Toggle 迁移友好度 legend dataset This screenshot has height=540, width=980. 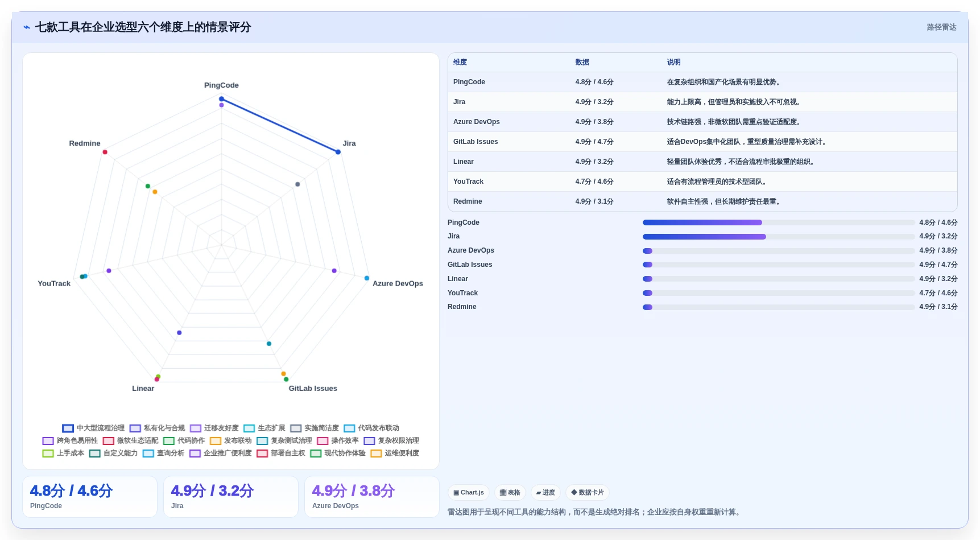(x=214, y=428)
